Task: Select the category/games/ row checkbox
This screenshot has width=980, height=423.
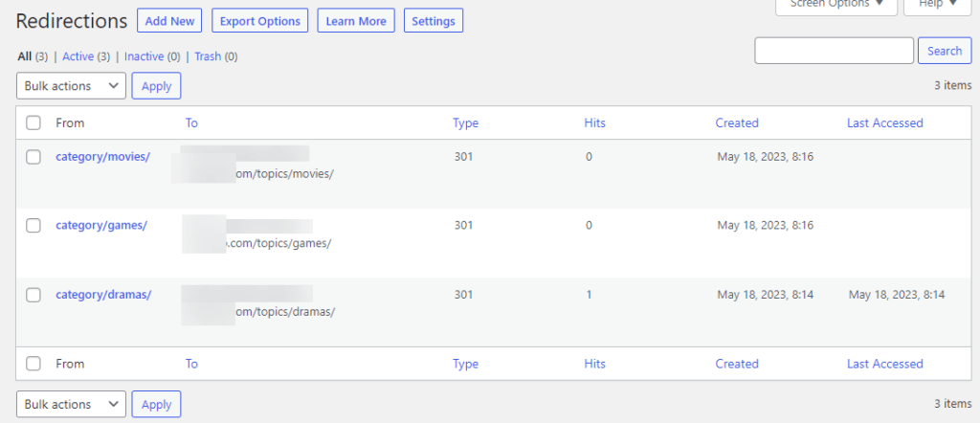Action: coord(33,226)
